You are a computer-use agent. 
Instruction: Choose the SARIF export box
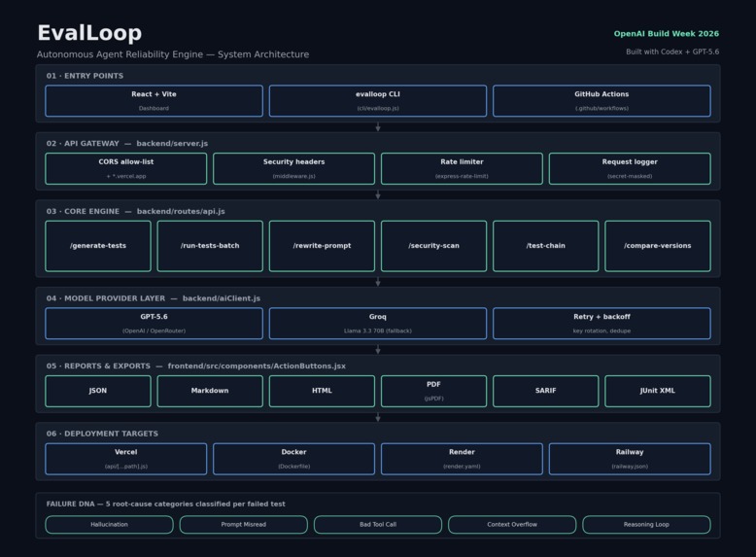point(546,391)
